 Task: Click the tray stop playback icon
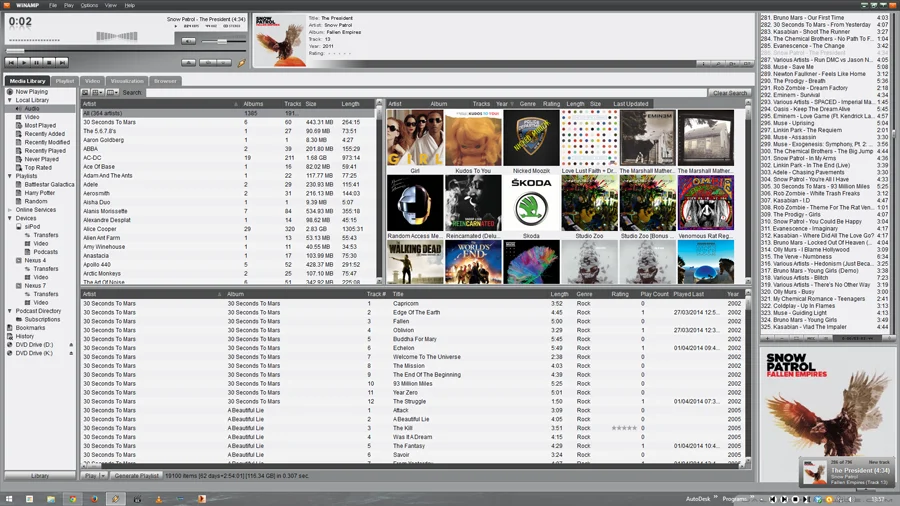795,500
